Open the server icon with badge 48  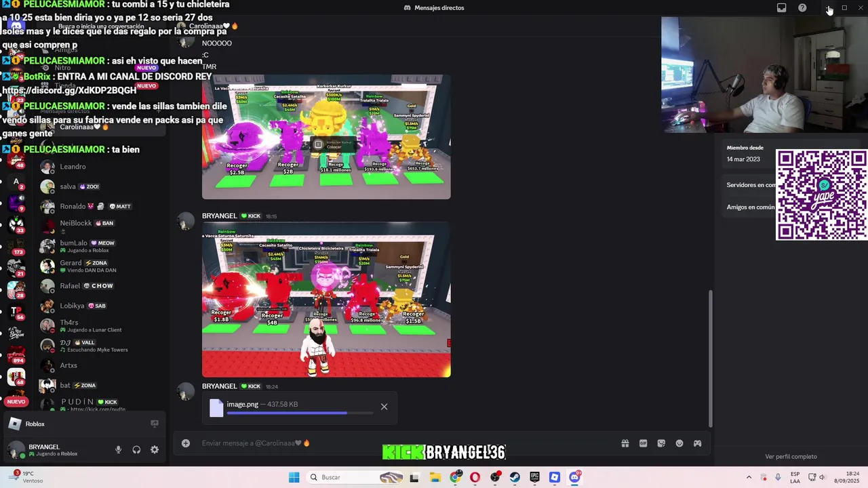coord(16,161)
